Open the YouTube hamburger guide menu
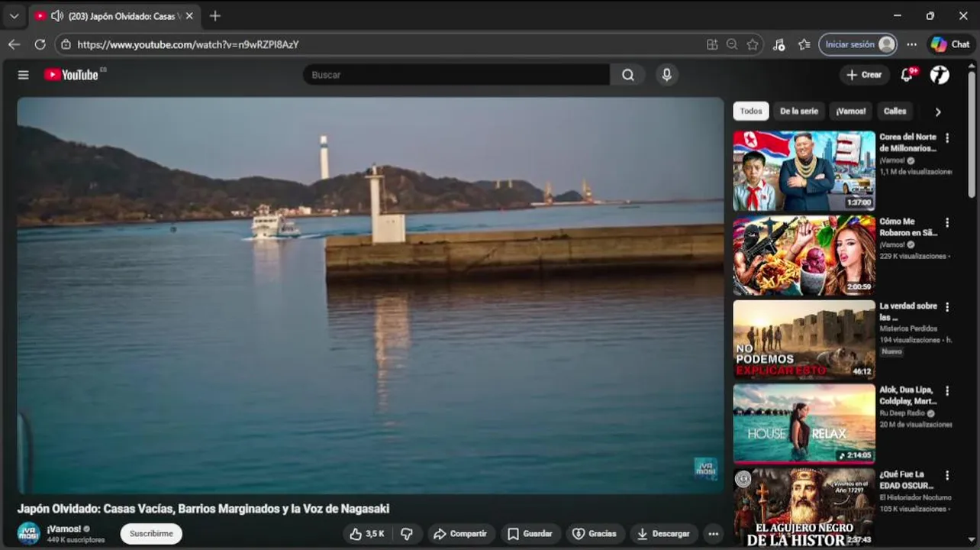 tap(24, 75)
